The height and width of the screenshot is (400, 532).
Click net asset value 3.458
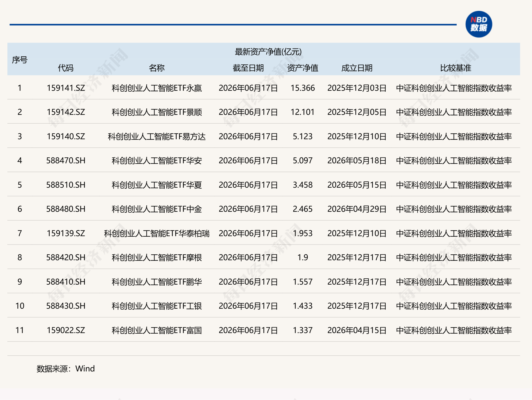tap(303, 185)
